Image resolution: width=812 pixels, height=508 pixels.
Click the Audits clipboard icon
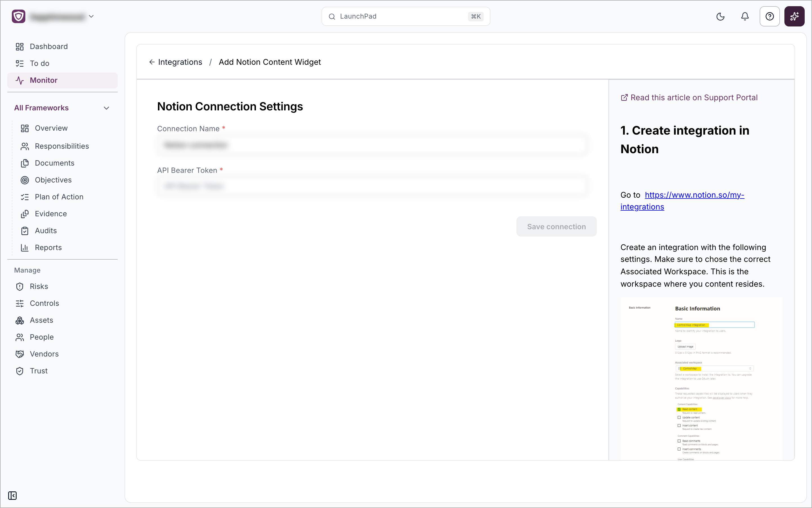click(24, 231)
